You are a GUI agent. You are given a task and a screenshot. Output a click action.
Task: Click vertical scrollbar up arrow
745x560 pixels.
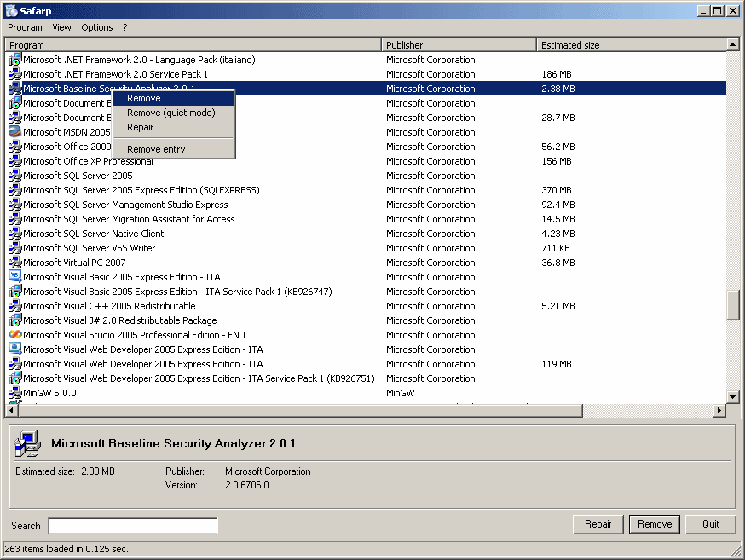pyautogui.click(x=733, y=44)
